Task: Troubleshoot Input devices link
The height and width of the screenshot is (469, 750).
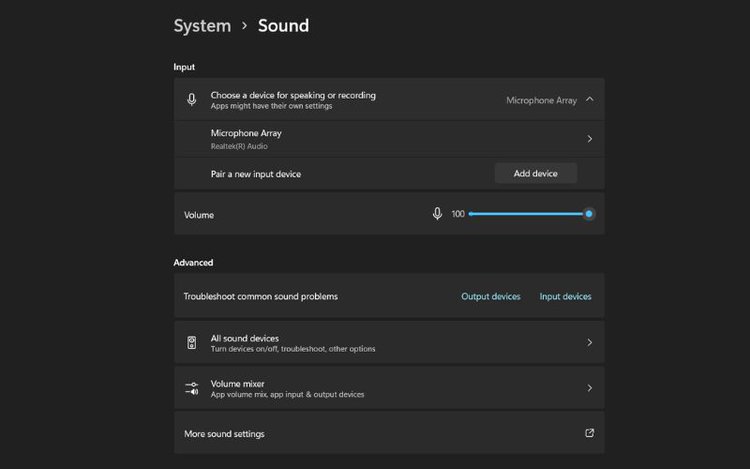Action: [x=565, y=296]
